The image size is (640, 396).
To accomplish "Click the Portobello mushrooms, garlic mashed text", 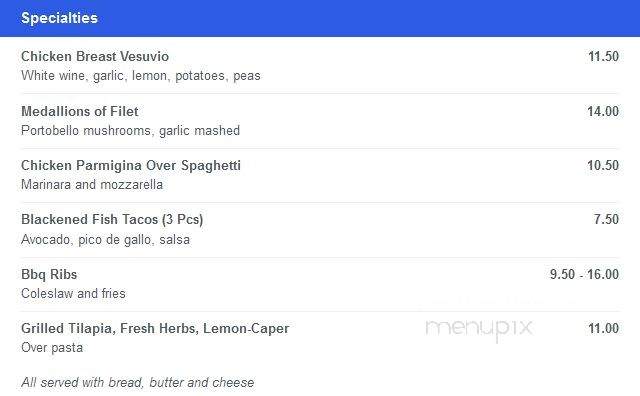I will [x=130, y=131].
